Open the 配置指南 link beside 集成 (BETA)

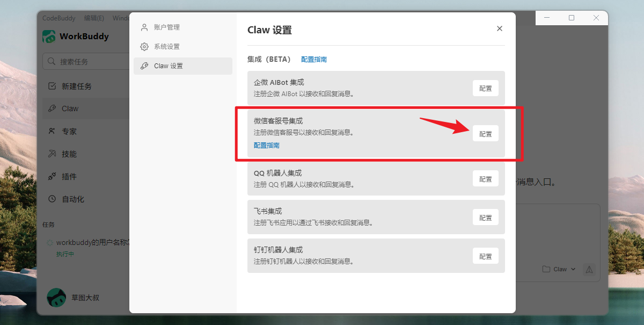point(314,60)
